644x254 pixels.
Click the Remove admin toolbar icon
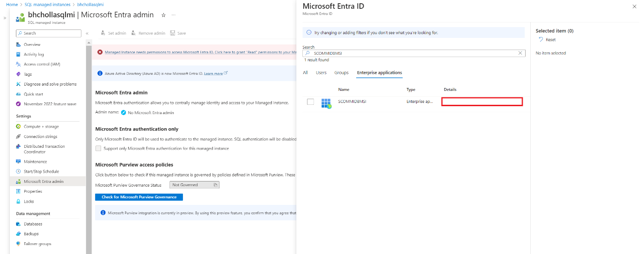click(133, 33)
